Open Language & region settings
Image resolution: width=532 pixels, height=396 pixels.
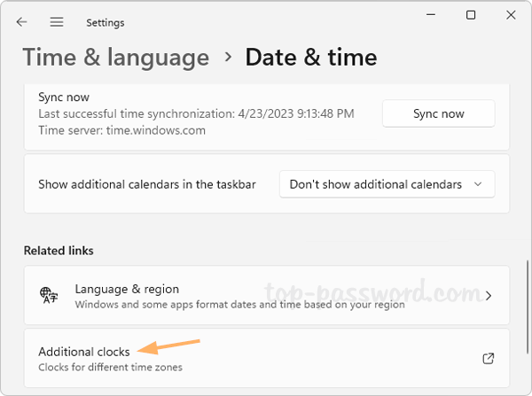pyautogui.click(x=127, y=290)
